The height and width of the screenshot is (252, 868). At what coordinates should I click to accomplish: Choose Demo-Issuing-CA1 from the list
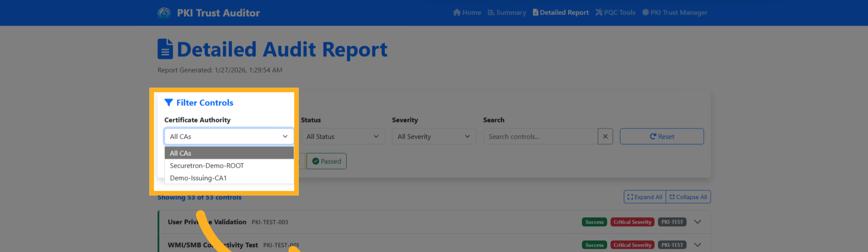[x=229, y=178]
